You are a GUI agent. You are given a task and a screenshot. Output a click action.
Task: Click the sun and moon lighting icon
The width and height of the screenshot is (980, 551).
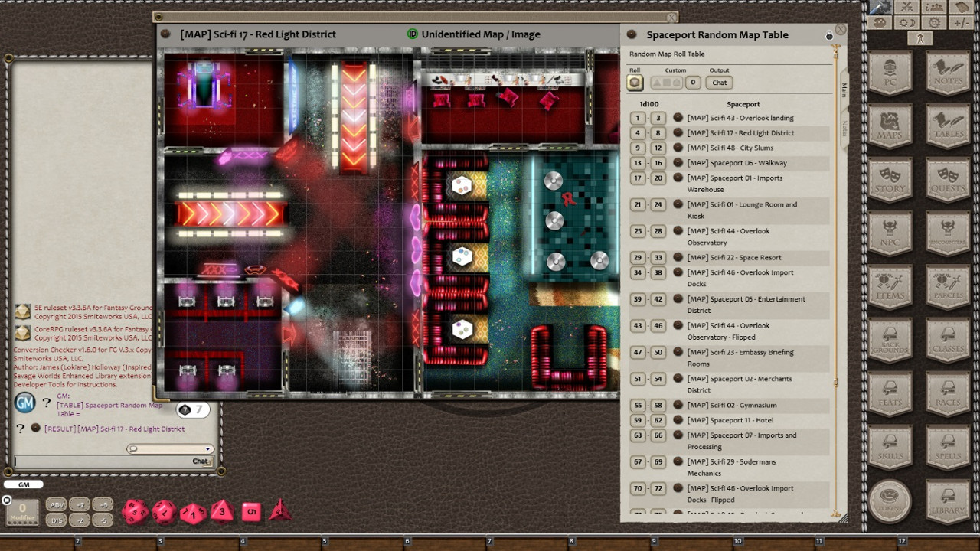click(x=906, y=22)
